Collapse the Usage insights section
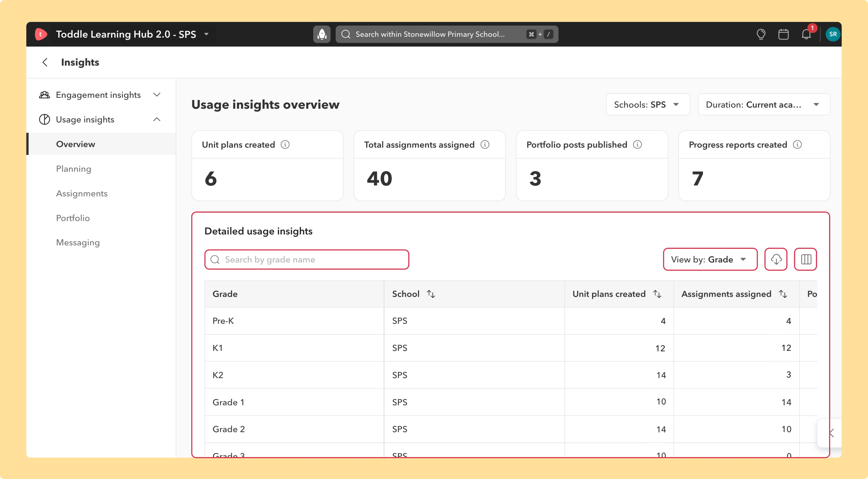Viewport: 868px width, 479px height. (x=157, y=119)
